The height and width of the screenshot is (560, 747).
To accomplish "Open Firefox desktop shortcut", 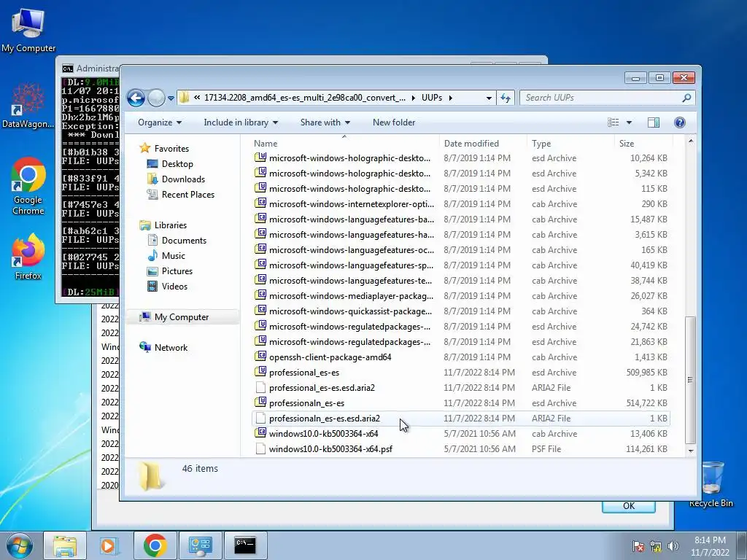I will pyautogui.click(x=28, y=257).
